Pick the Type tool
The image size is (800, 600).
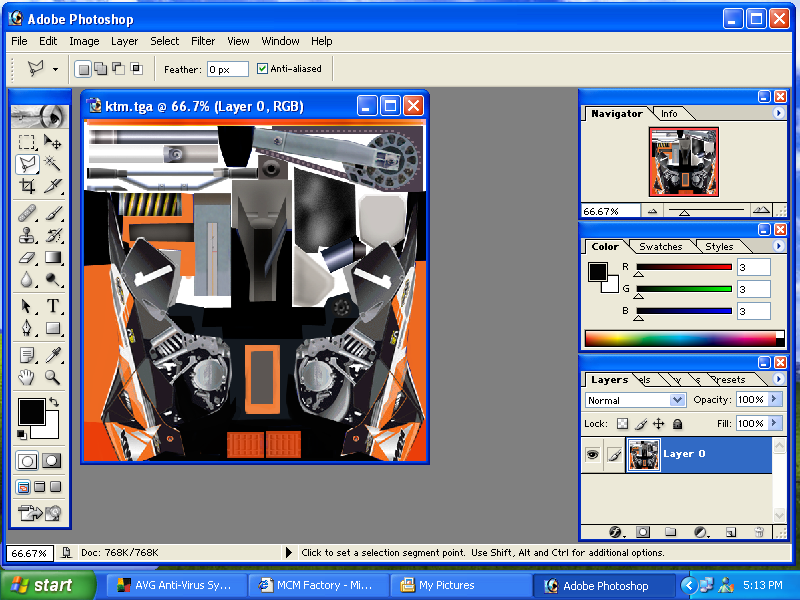click(x=52, y=306)
